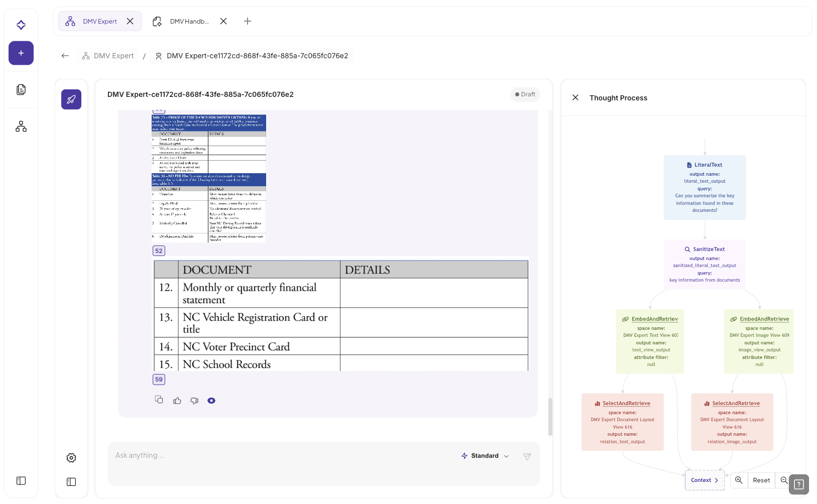Viewport: 817px width, 504px height.
Task: Open the documents icon in left sidebar
Action: click(x=21, y=89)
